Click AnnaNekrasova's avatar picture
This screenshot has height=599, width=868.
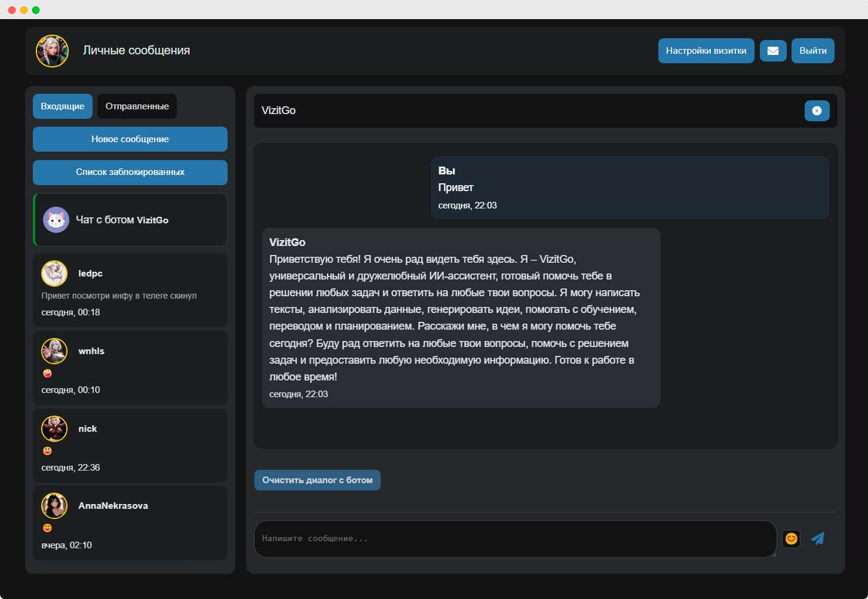coord(54,506)
